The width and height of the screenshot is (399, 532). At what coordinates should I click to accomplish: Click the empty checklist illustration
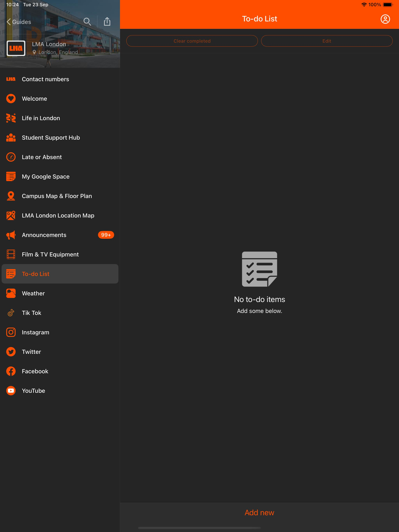coord(260,269)
